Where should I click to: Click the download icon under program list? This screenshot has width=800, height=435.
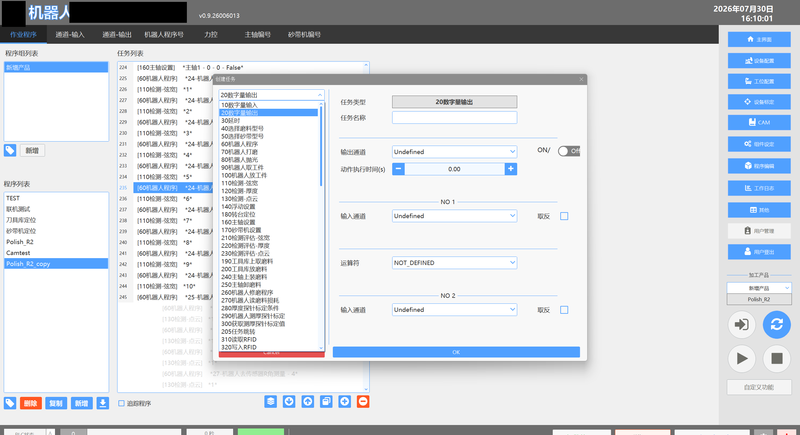(103, 403)
